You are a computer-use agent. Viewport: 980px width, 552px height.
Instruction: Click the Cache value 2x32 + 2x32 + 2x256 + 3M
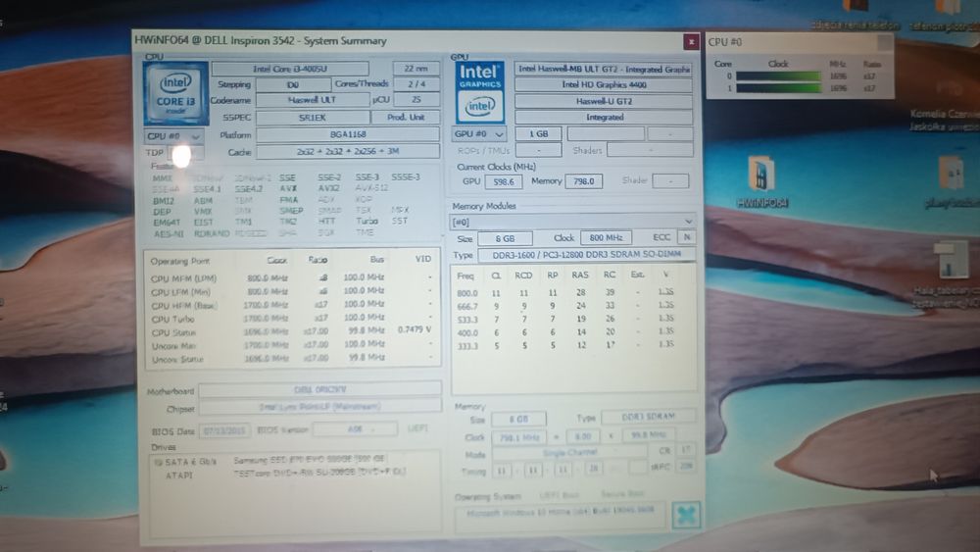click(348, 151)
